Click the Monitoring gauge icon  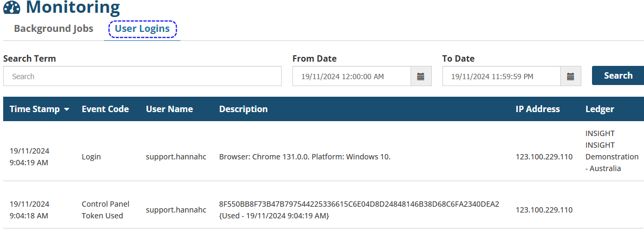(12, 7)
